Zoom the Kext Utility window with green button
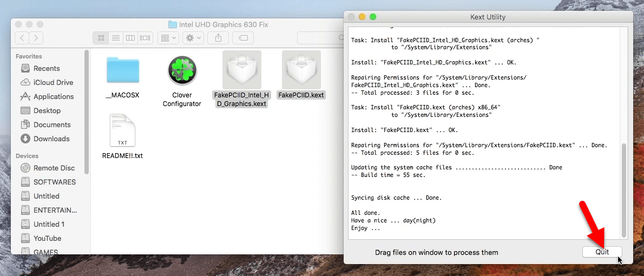Viewport: 644px width, 276px height. pos(373,17)
